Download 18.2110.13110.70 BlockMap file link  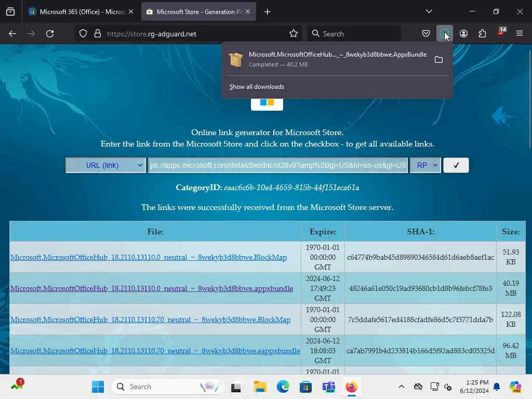[x=150, y=320]
